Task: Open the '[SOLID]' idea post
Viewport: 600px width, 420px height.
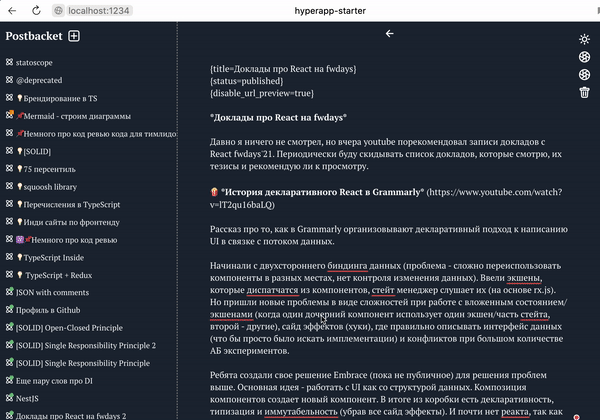Action: 34,151
